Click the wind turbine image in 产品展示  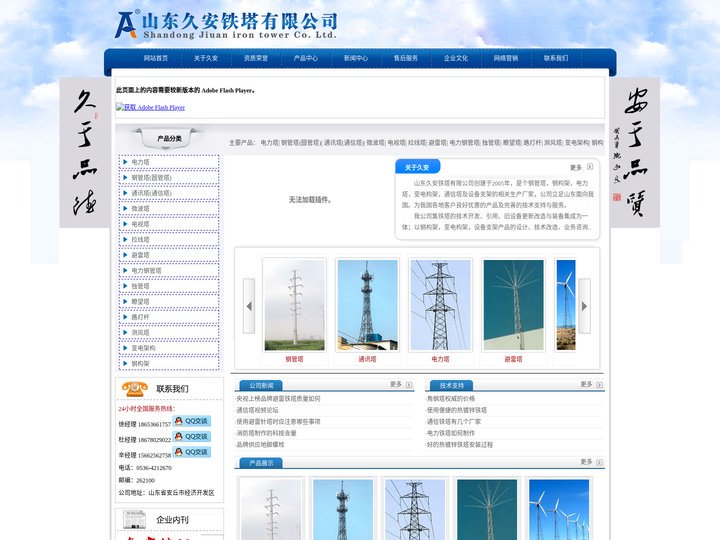click(x=558, y=510)
